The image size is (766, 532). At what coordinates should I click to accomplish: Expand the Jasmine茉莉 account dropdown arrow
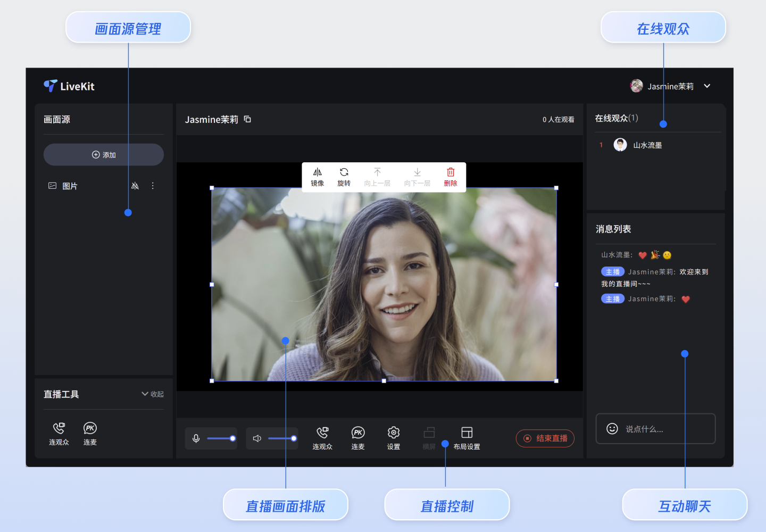707,86
